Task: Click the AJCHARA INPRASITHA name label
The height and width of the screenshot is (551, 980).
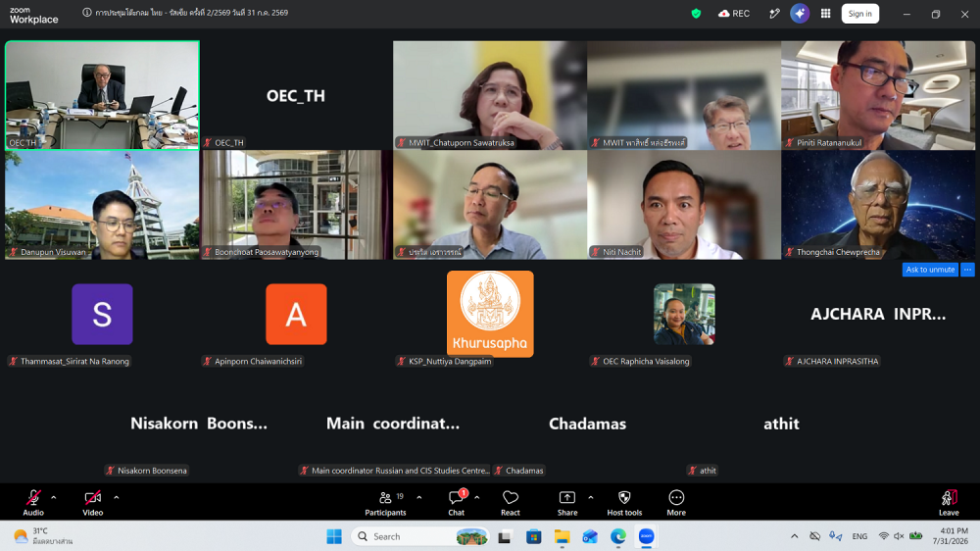Action: click(x=832, y=362)
